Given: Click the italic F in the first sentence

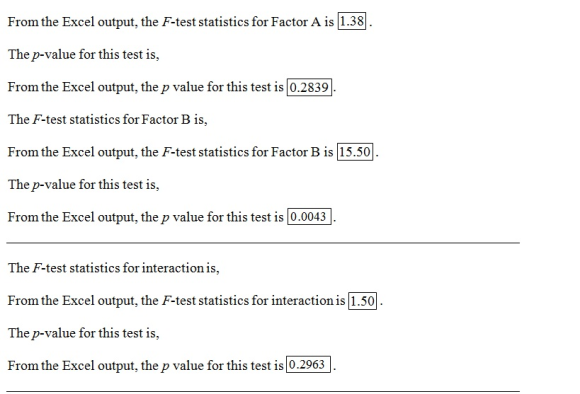Looking at the screenshot, I should tap(166, 22).
